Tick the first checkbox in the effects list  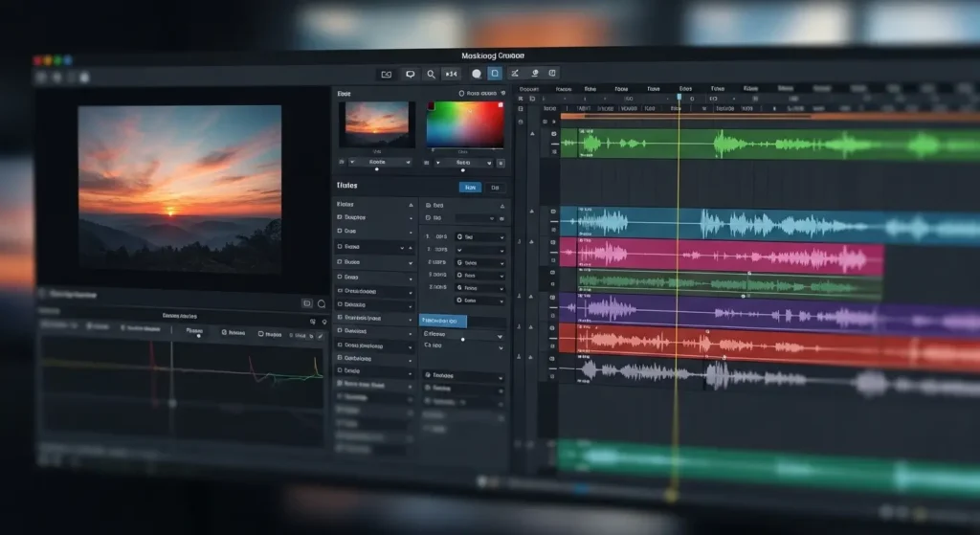tap(340, 217)
